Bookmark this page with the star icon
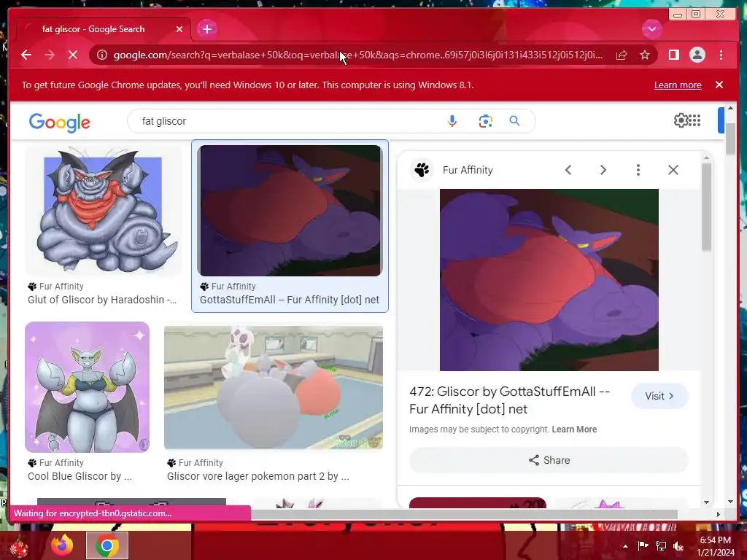747x560 pixels. [x=645, y=55]
